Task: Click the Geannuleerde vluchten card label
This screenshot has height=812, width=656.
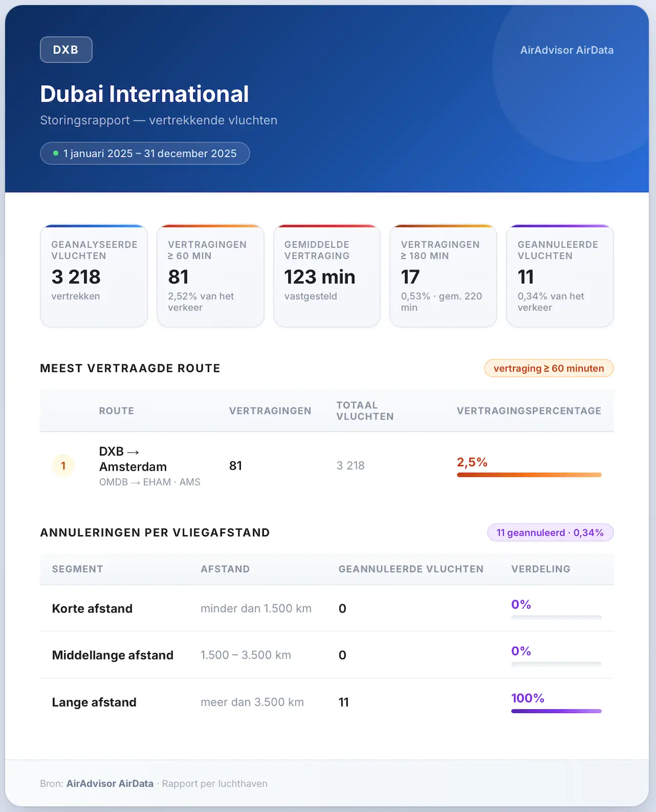Action: point(558,250)
